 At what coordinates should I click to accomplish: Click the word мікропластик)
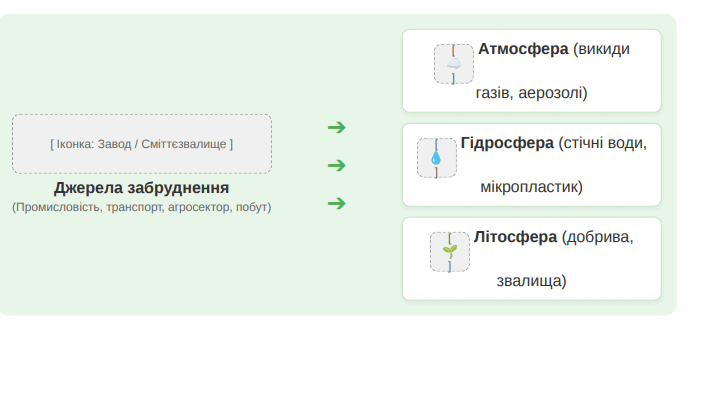coord(532,187)
